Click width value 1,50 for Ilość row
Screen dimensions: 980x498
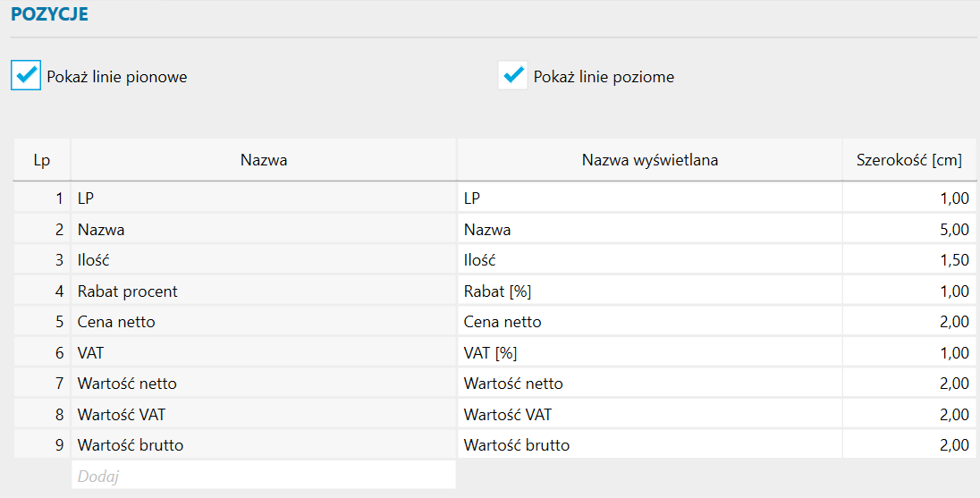[909, 260]
